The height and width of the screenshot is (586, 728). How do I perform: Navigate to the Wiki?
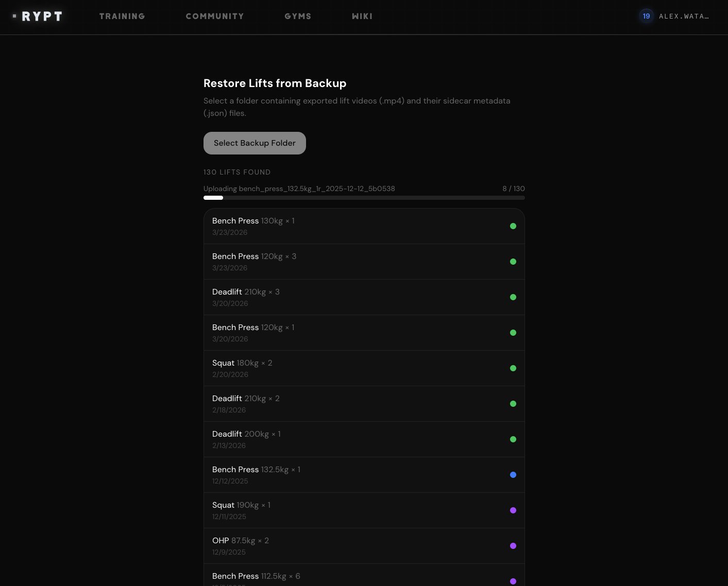click(x=362, y=16)
